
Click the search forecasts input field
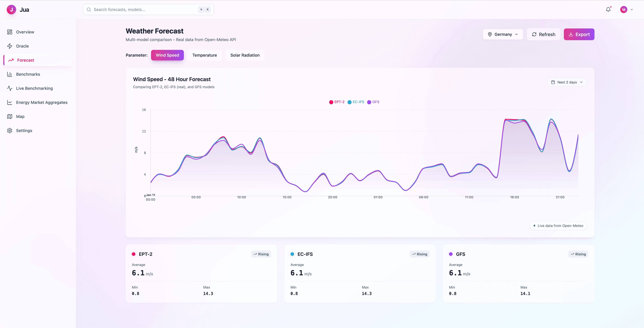click(x=145, y=10)
